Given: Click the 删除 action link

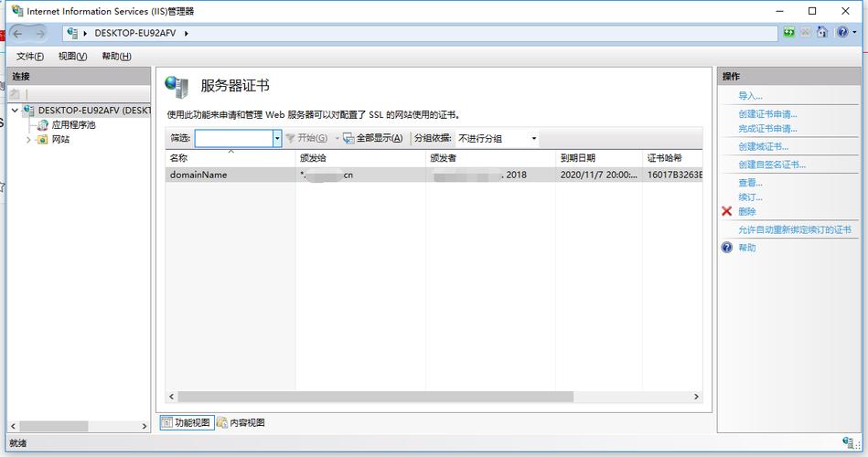Looking at the screenshot, I should coord(746,211).
